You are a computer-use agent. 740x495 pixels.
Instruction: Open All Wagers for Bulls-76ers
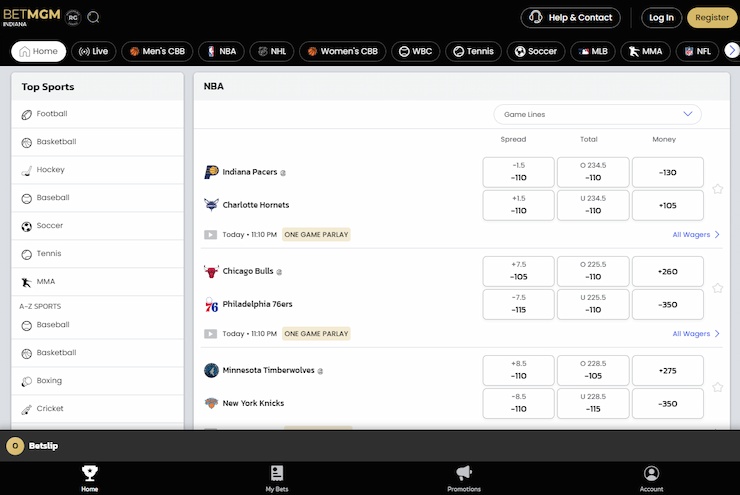tap(696, 334)
